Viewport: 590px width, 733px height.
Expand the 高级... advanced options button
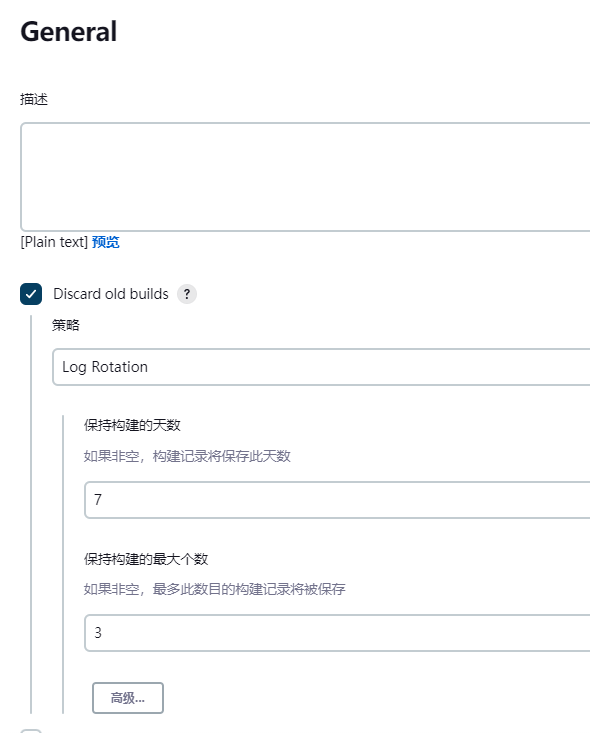128,698
